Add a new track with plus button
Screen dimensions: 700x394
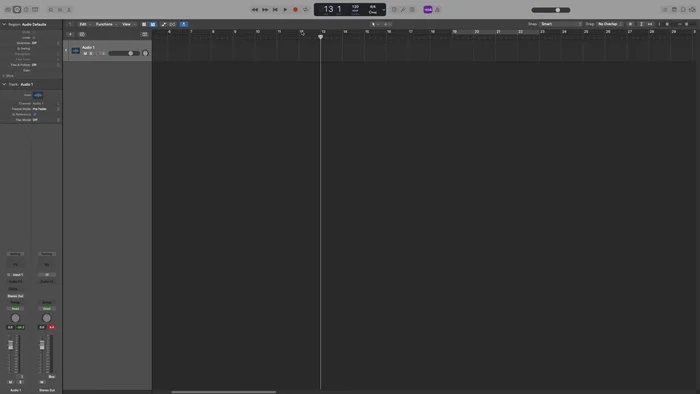click(70, 34)
